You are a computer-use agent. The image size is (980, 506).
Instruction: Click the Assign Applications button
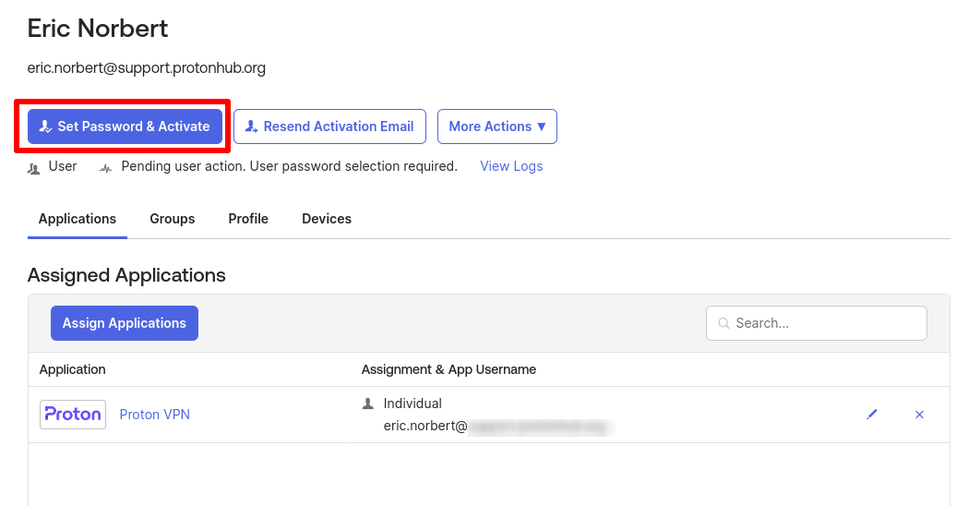pyautogui.click(x=125, y=323)
